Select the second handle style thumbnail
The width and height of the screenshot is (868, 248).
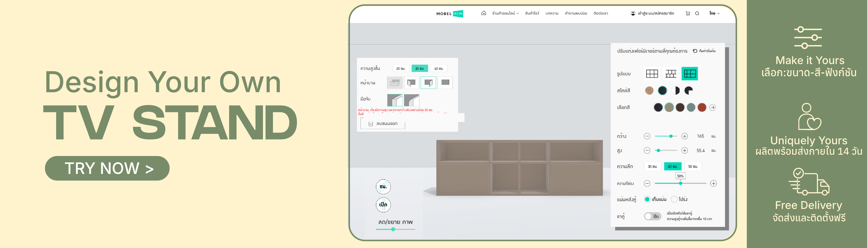[x=411, y=100]
